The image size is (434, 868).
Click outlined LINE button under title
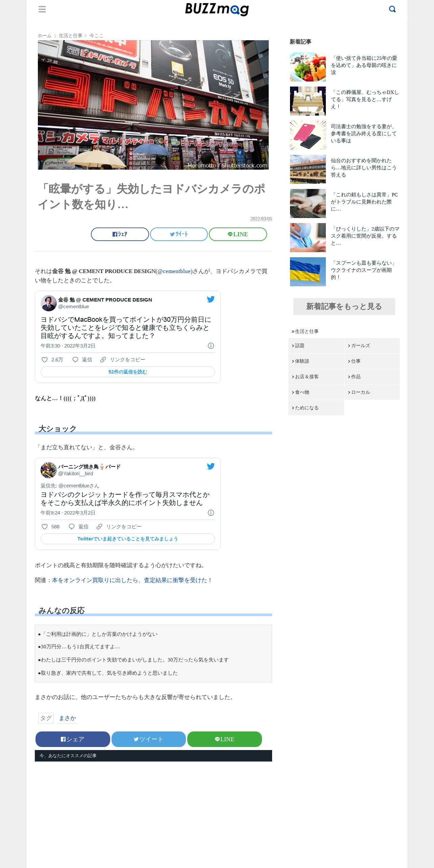tap(238, 234)
